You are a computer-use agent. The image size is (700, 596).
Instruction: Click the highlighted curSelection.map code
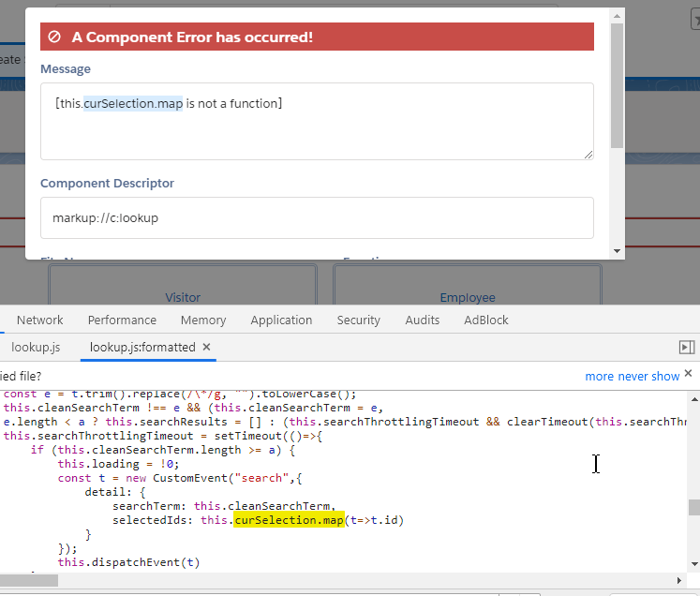point(289,520)
